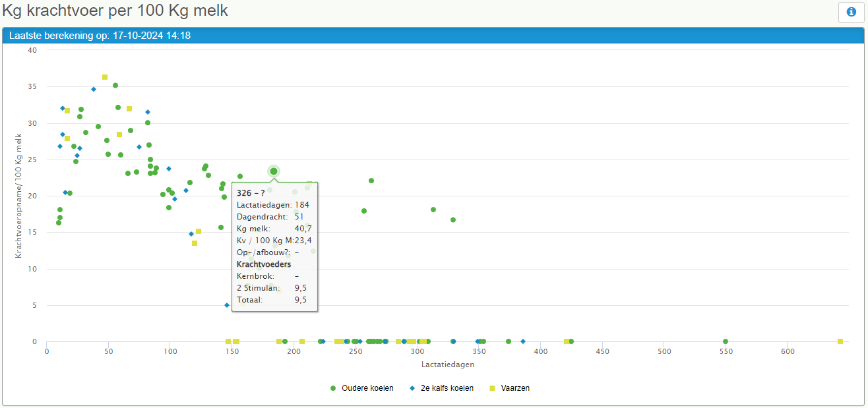
Task: Click the blue diamond point near 385 lactatiedagen
Action: pos(523,341)
